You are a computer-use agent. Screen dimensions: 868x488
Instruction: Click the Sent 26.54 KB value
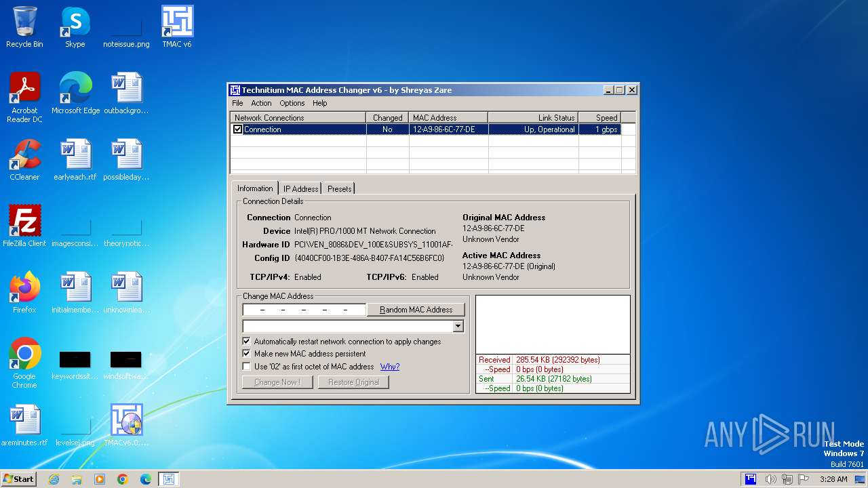[x=553, y=379]
